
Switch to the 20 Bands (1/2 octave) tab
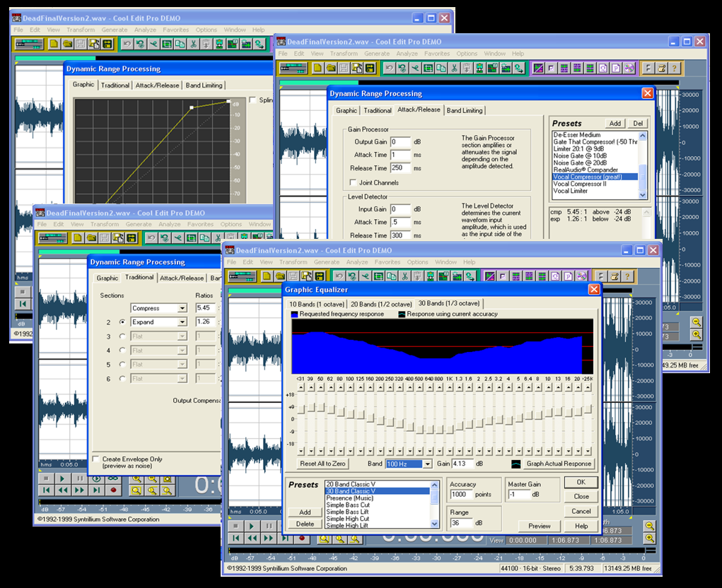click(381, 304)
